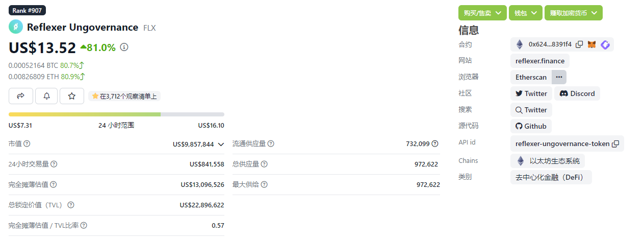Viewport: 644px width, 239px height.
Task: Show more explorers via three-dots button
Action: coord(559,77)
